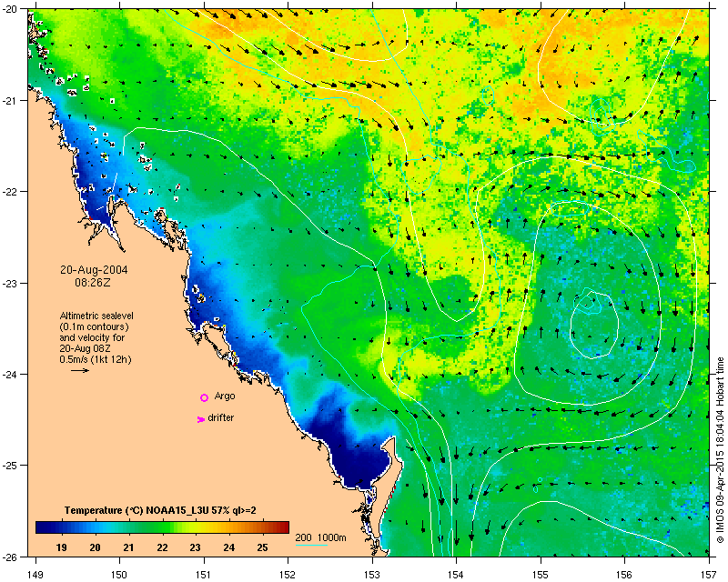
Task: Click the 152 longitude axis label
Action: coord(288,575)
